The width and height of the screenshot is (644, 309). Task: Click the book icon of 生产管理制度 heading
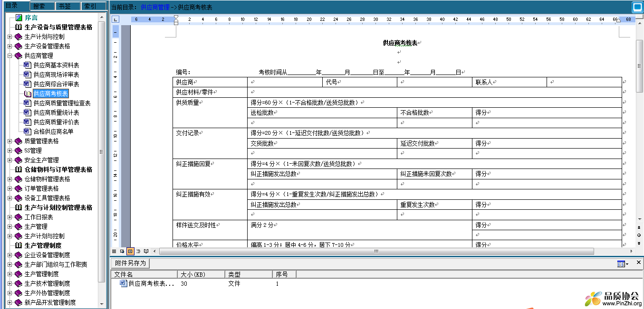pyautogui.click(x=19, y=245)
